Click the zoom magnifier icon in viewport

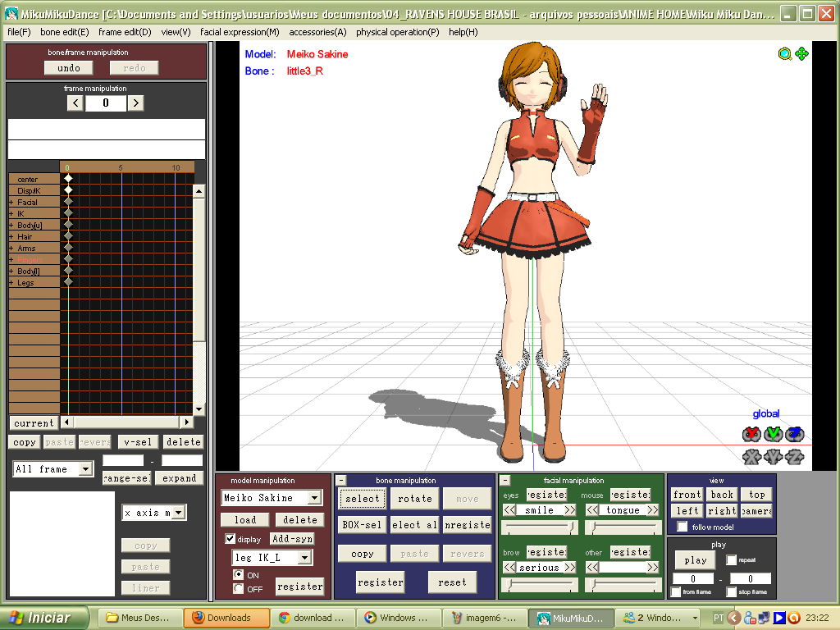785,54
